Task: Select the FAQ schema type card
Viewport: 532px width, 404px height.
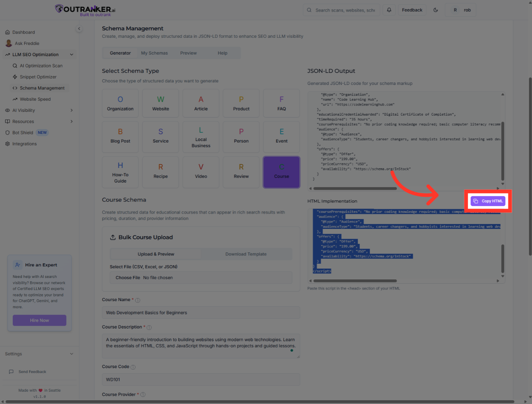Action: coord(281,103)
